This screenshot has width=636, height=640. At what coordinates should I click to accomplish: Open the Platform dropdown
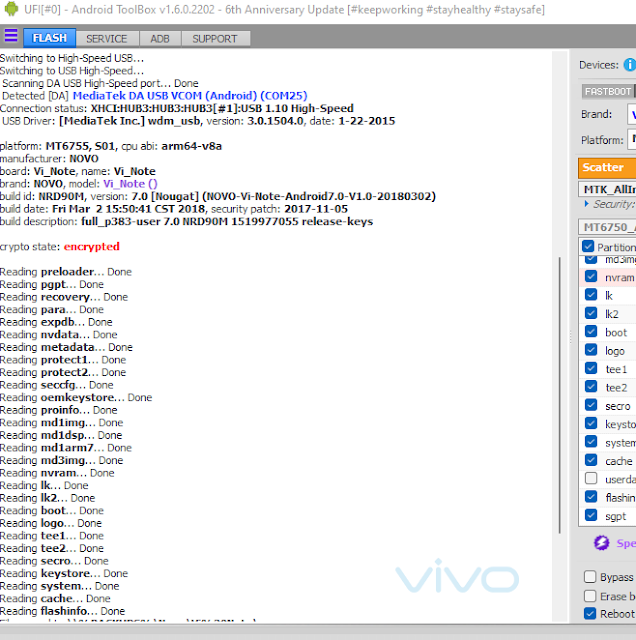coord(631,140)
